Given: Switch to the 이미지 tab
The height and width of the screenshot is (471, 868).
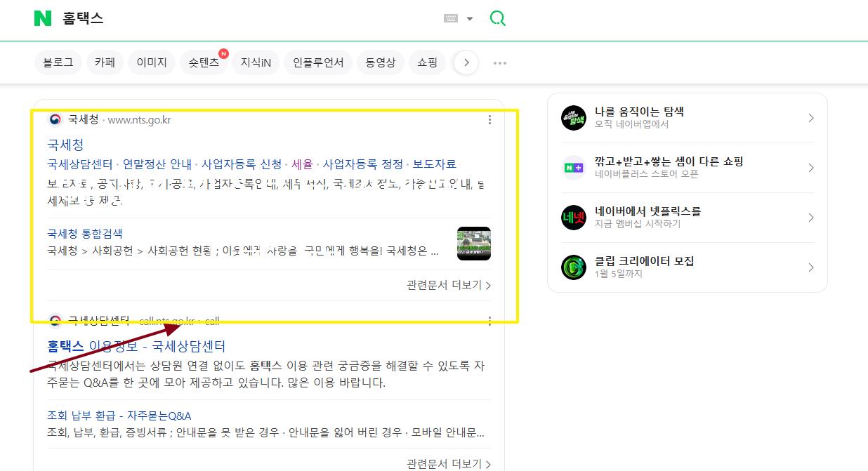Looking at the screenshot, I should click(x=152, y=62).
